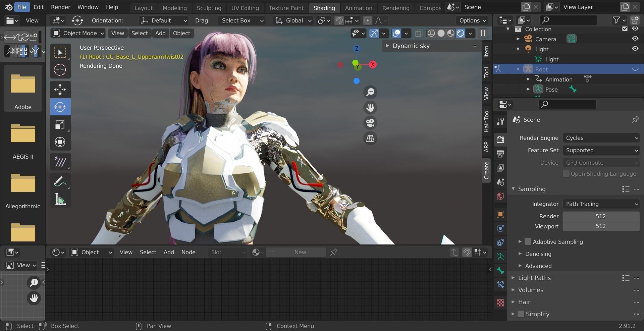Screen dimensions: 644x331
Task: Click the Options button
Action: tap(473, 20)
